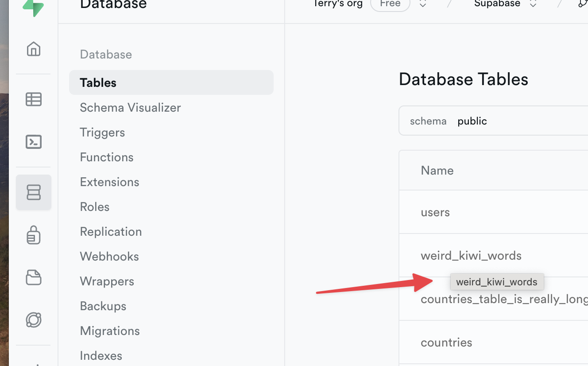Select the users table entry
The width and height of the screenshot is (588, 366).
[x=435, y=212]
